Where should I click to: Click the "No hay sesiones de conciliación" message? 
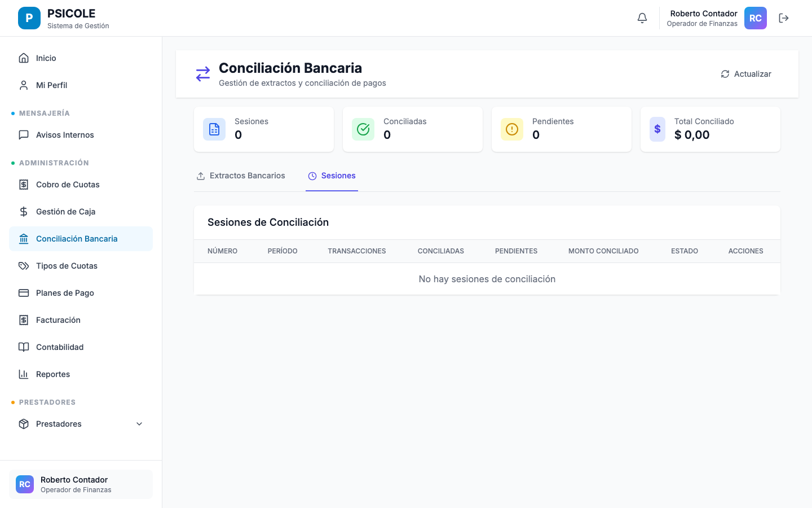(x=487, y=279)
